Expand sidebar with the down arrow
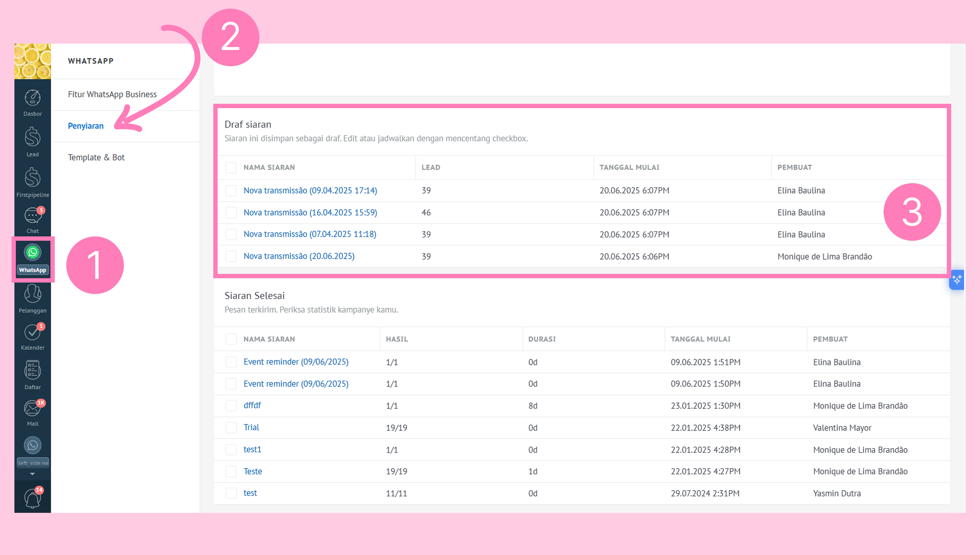This screenshot has height=555, width=980. click(x=32, y=474)
